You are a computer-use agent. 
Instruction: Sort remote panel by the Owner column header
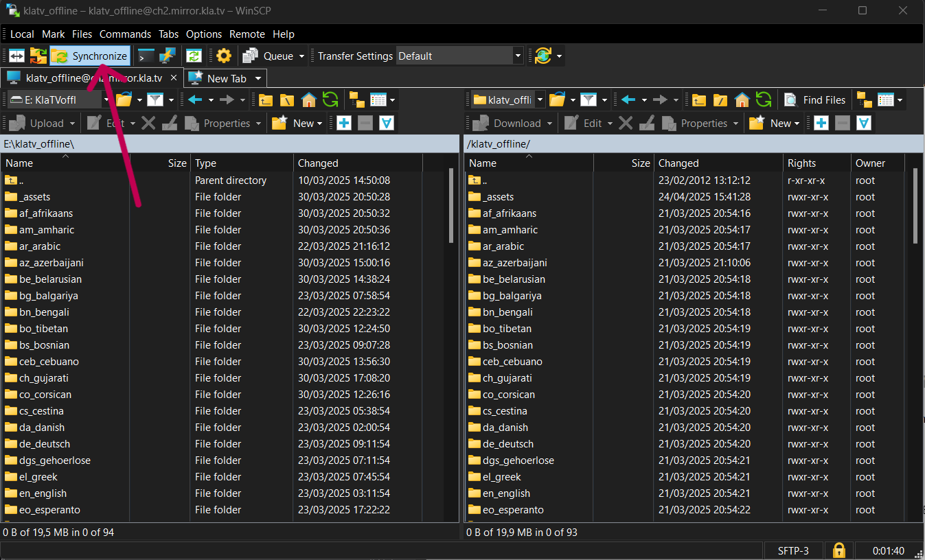click(x=878, y=163)
